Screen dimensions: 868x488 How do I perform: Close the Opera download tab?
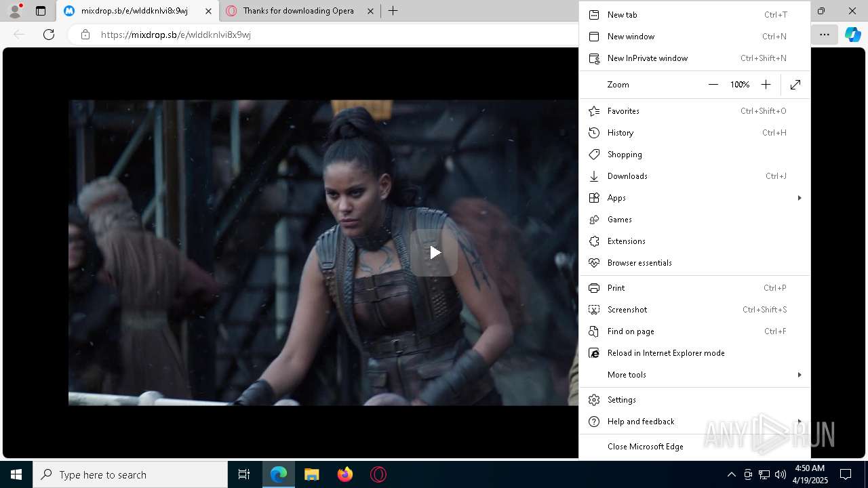click(370, 11)
